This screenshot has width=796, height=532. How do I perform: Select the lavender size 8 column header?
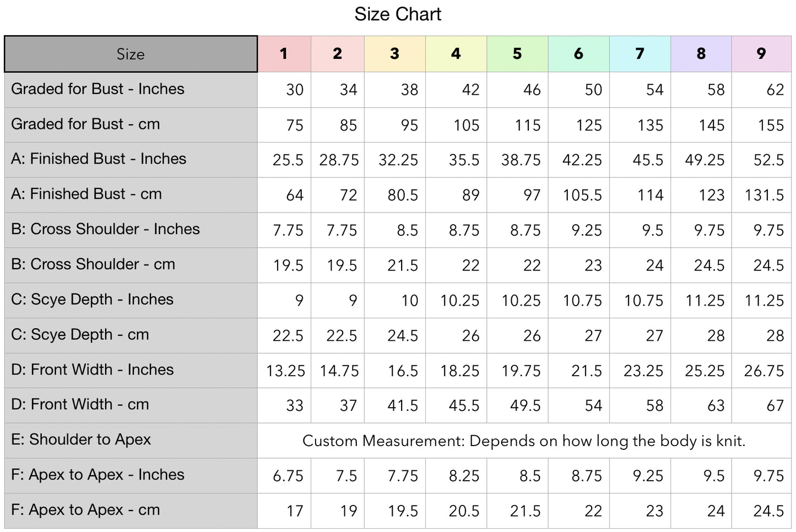click(701, 54)
